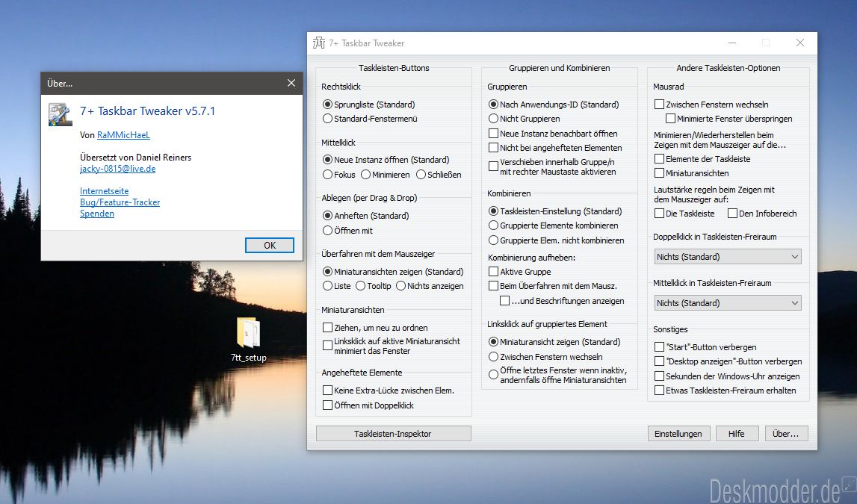Click the jacky-0815@live.de email link
Screen dimensions: 857x504
click(x=117, y=169)
